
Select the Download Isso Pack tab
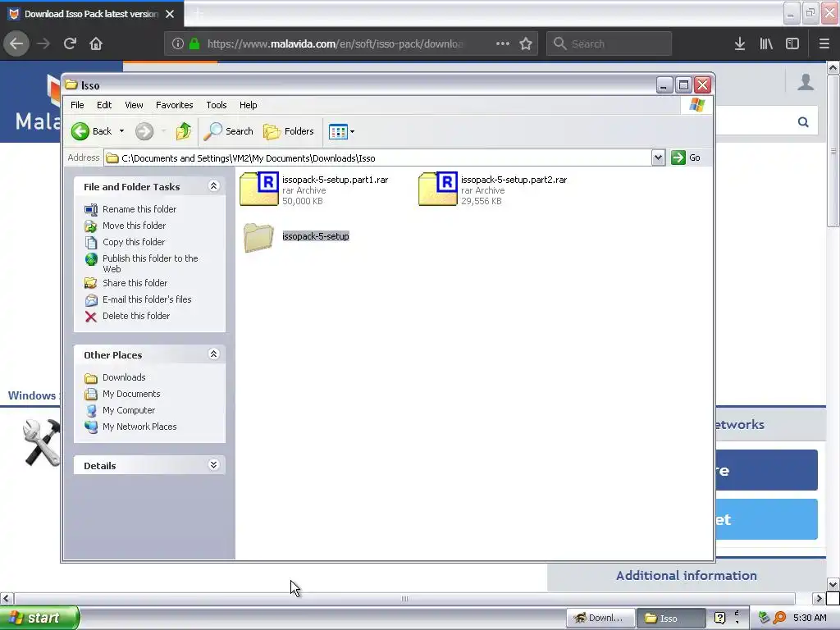coord(92,14)
